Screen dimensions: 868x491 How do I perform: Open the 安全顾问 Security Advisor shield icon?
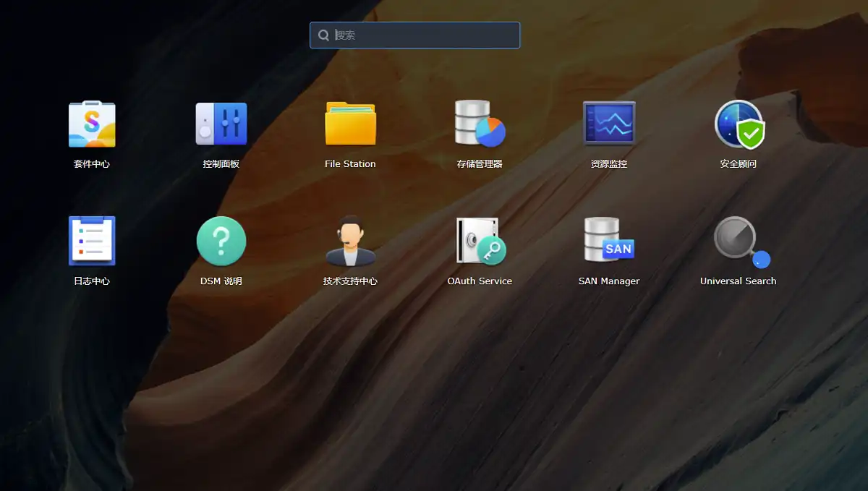[739, 124]
